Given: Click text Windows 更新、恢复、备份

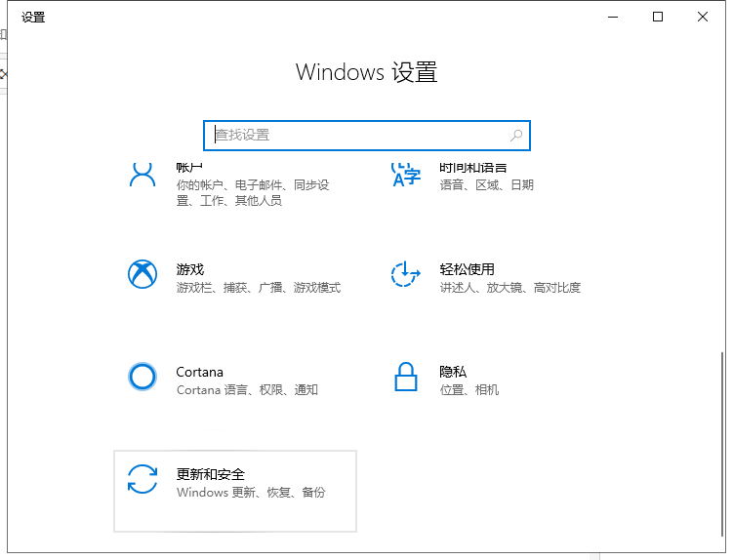Looking at the screenshot, I should [x=251, y=493].
